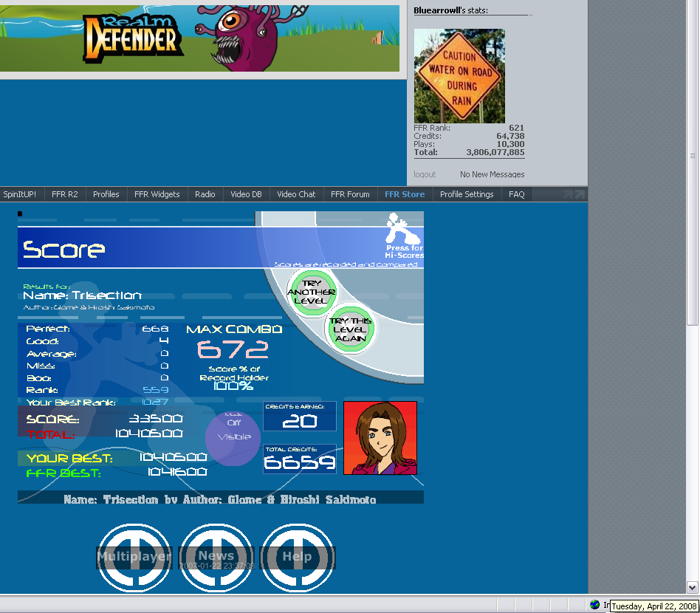Click the Try Another Level button
700x613 pixels.
click(x=311, y=292)
